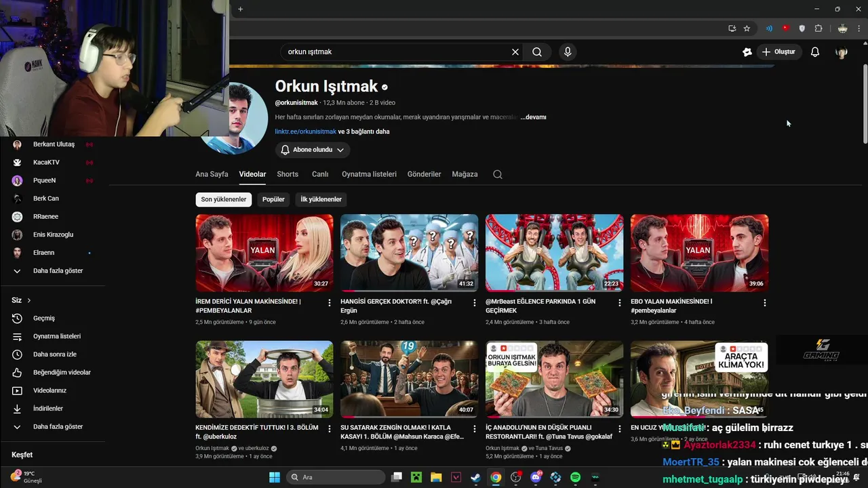Click ve 3 bağlantı daha links text

click(364, 131)
